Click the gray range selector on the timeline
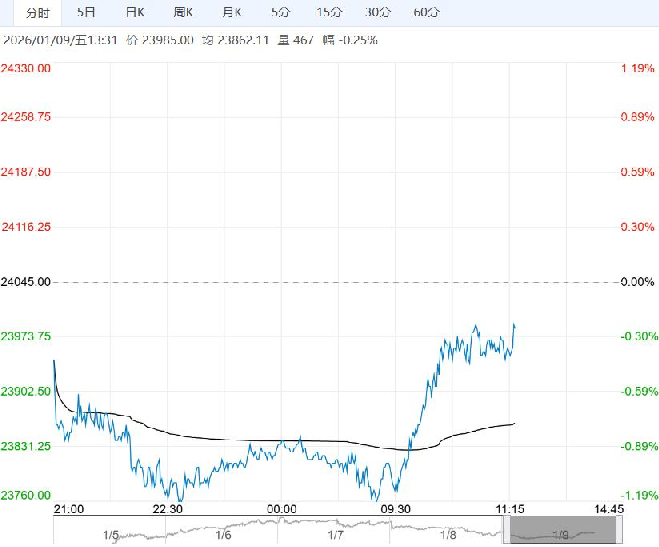659x547 pixels. pyautogui.click(x=554, y=534)
